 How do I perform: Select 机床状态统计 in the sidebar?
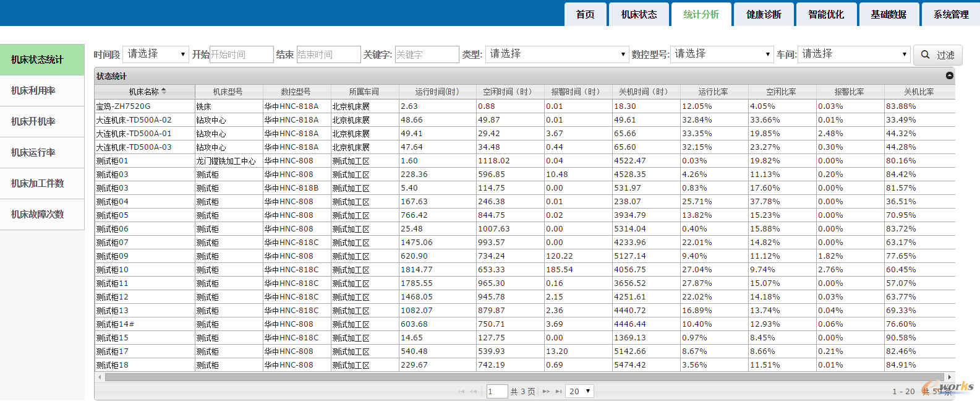42,59
